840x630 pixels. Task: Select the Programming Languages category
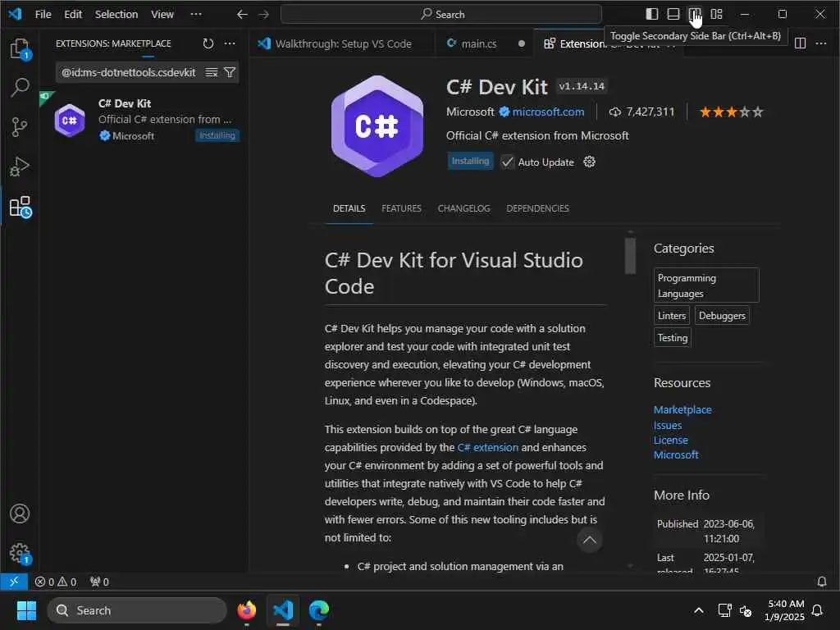(x=706, y=285)
